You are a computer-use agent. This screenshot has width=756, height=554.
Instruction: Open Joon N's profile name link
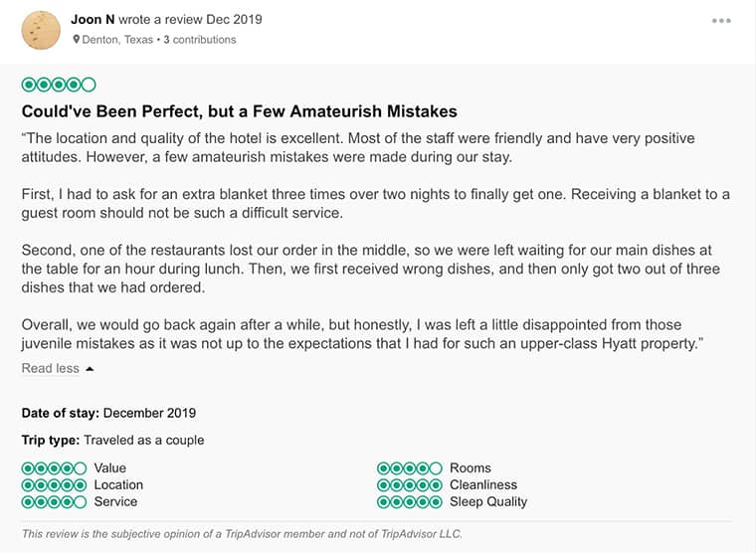click(94, 20)
